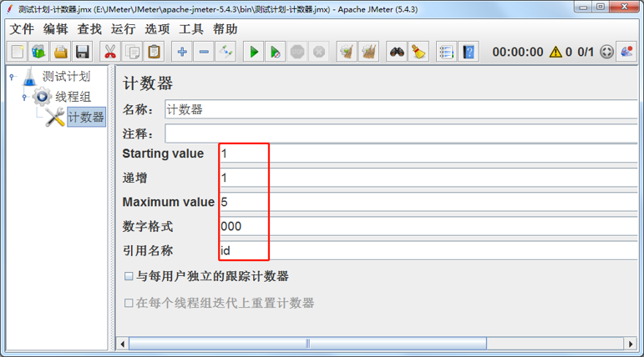Open the Function Helper list icon
The height and width of the screenshot is (357, 644).
pyautogui.click(x=446, y=52)
